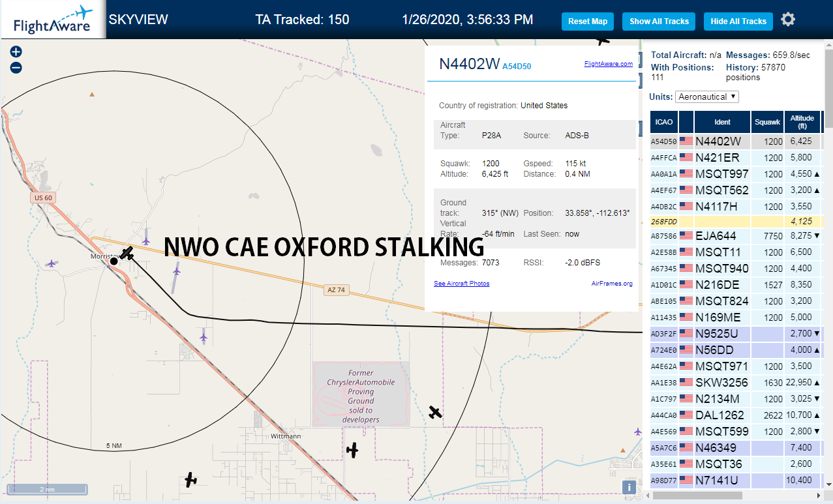
Task: Sort table by ICAO column
Action: 664,122
